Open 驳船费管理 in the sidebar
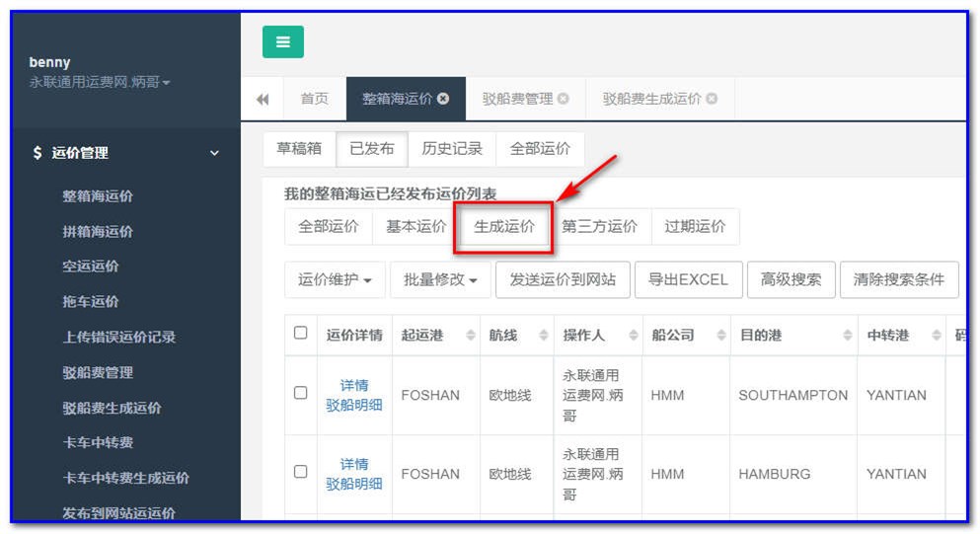The image size is (980, 534). (x=98, y=373)
